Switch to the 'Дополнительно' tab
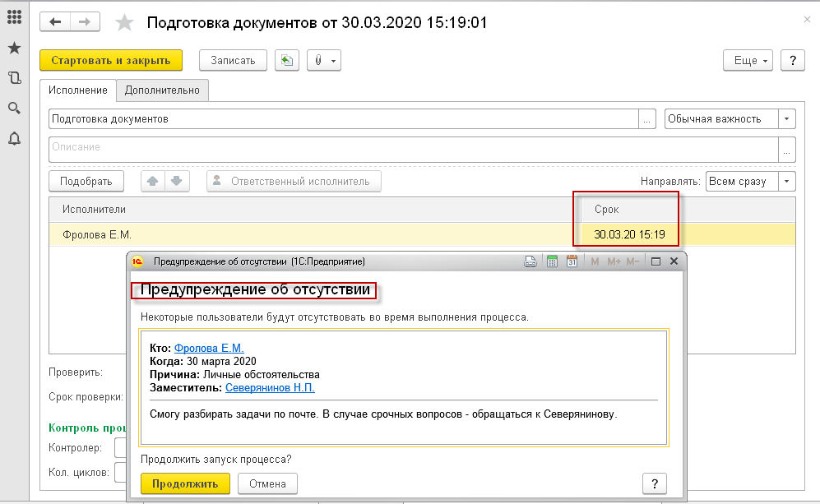The image size is (820, 504). pyautogui.click(x=162, y=90)
